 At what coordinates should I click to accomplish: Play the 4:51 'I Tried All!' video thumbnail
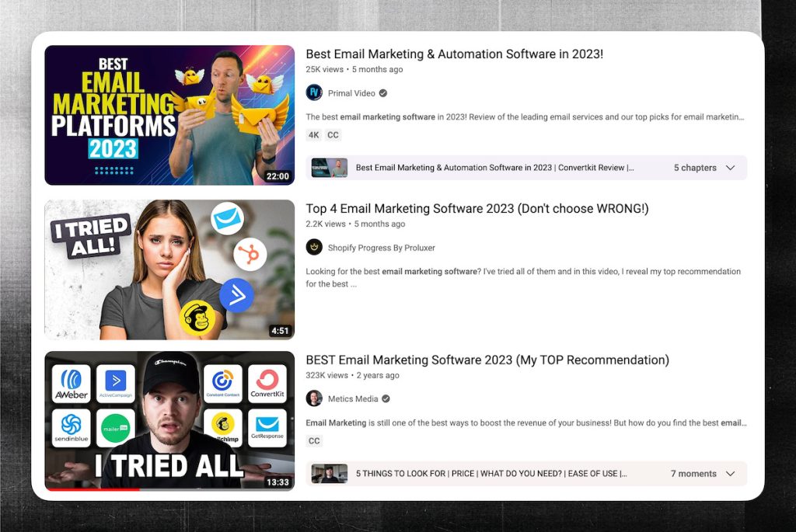[169, 269]
